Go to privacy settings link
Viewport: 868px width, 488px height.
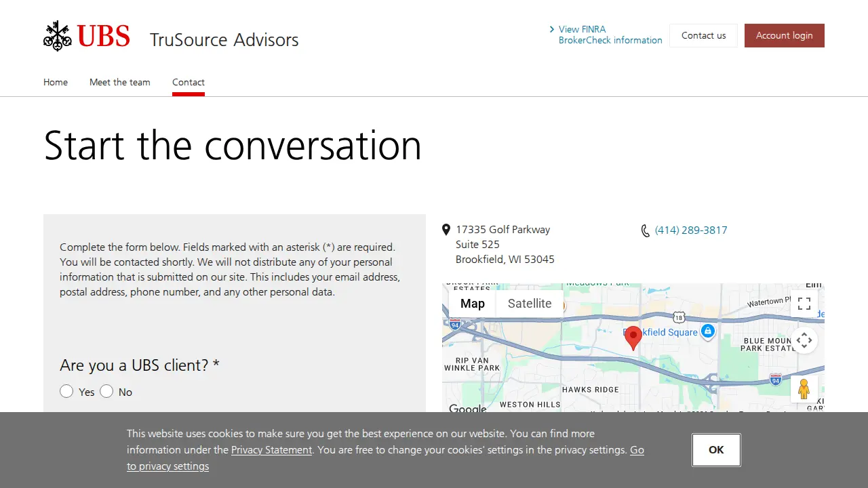(x=385, y=458)
